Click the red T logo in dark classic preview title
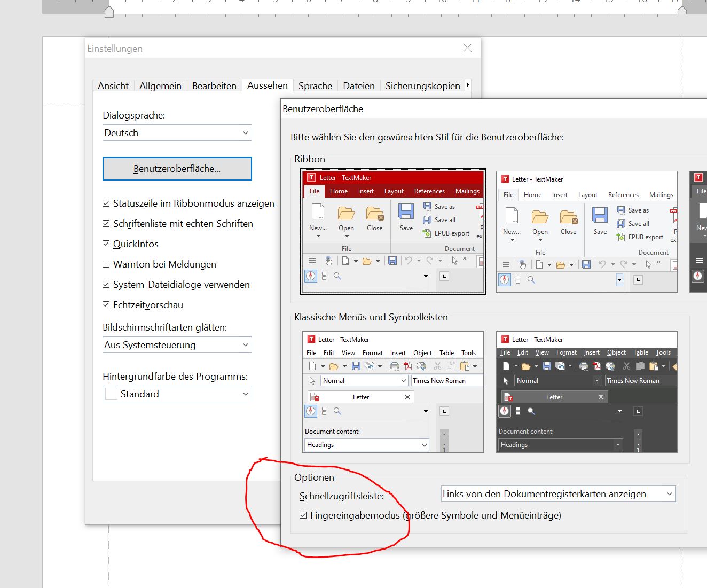This screenshot has width=707, height=588. pos(505,339)
